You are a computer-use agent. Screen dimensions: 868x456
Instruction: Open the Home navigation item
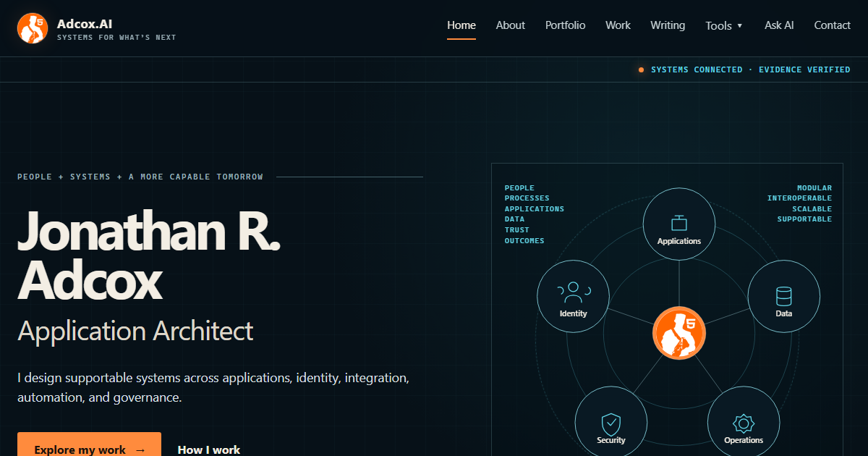[x=461, y=25]
